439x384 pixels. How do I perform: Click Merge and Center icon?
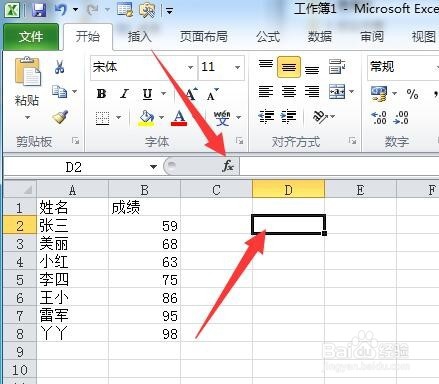click(337, 91)
